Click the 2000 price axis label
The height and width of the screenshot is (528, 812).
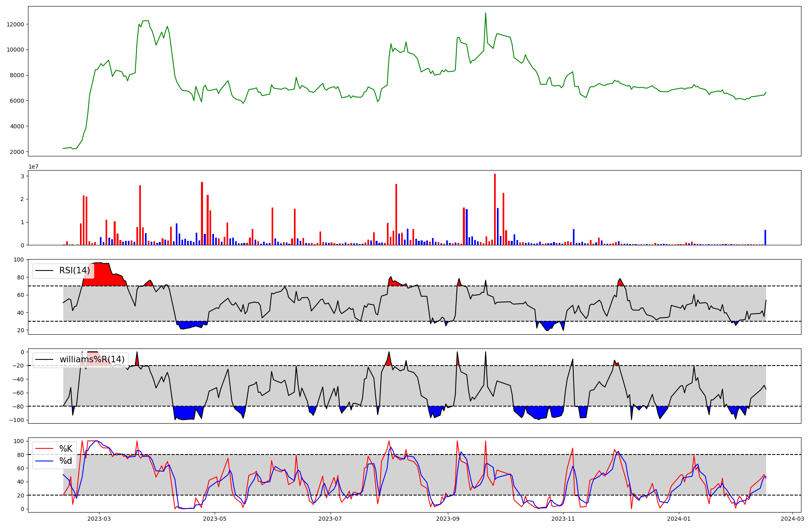coord(17,152)
